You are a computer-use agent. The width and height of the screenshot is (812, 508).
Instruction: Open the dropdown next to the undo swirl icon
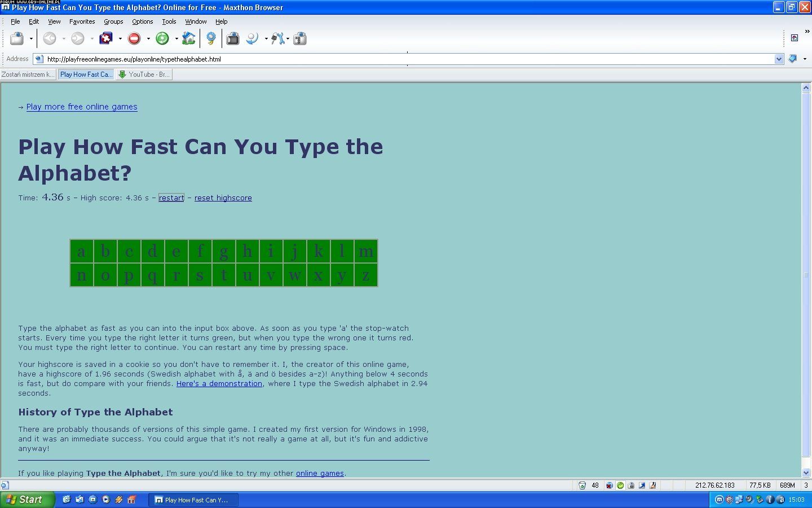266,39
